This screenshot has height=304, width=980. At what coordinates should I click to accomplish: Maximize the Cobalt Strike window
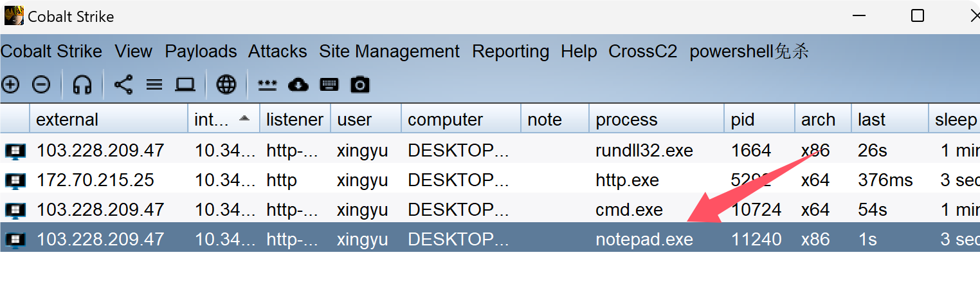point(918,15)
